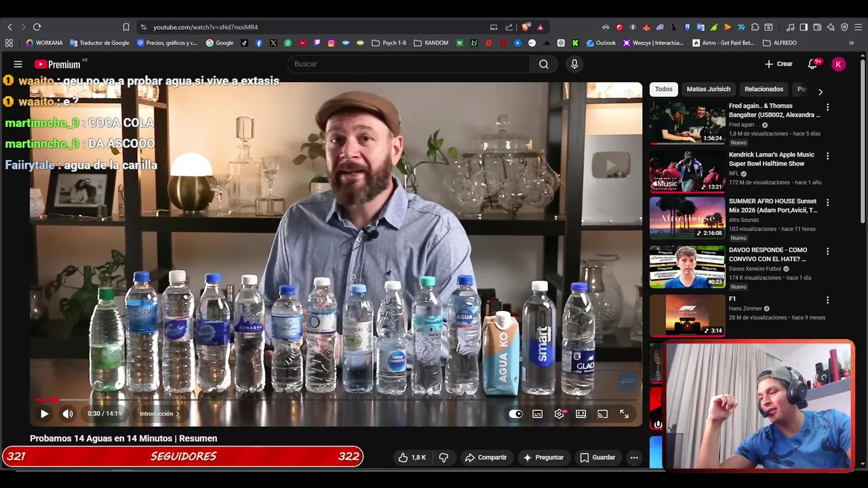Select the Todos filter chip
Screen dimensions: 868x488
pyautogui.click(x=664, y=89)
